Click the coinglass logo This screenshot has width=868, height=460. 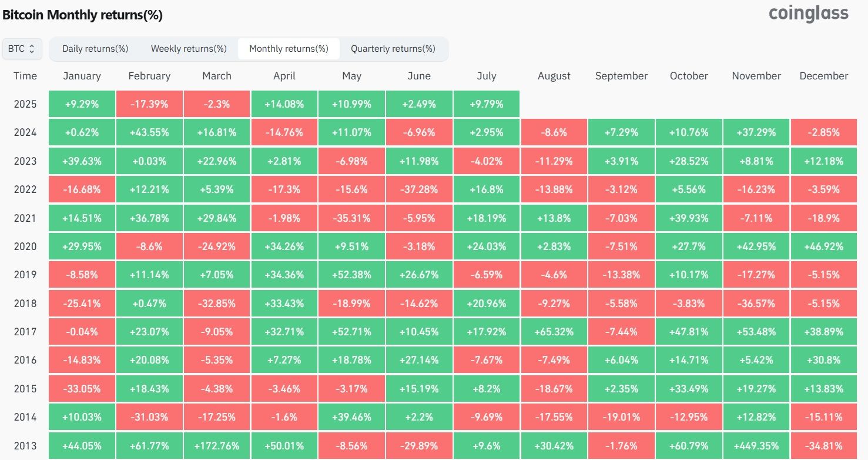[x=809, y=13]
